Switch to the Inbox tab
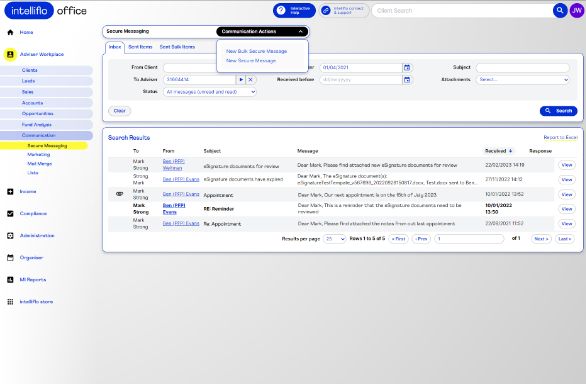This screenshot has width=586, height=384. (115, 47)
